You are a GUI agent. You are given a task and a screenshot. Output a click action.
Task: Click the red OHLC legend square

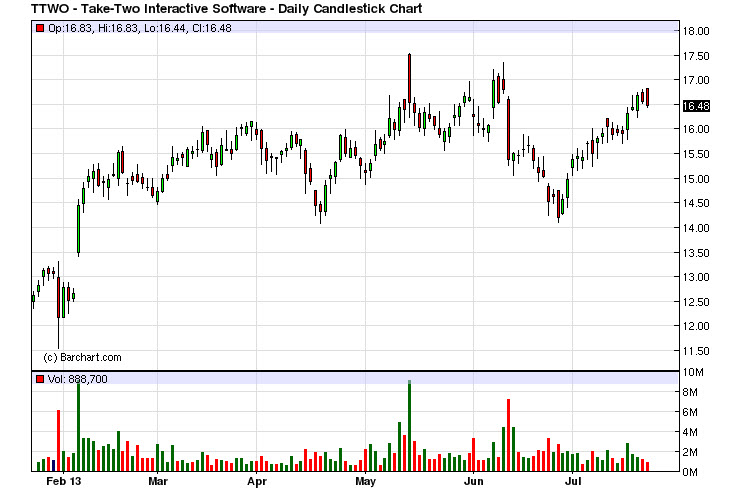point(40,28)
